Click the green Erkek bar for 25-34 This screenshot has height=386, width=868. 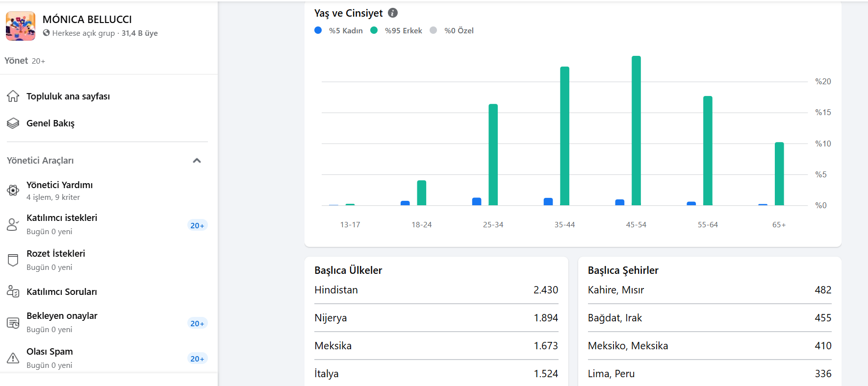[493, 154]
